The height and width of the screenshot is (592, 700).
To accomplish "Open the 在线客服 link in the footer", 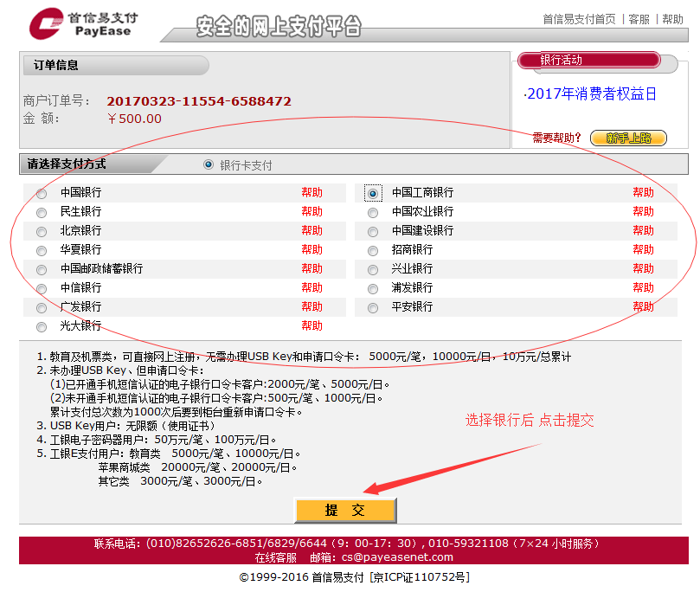I will click(x=275, y=557).
